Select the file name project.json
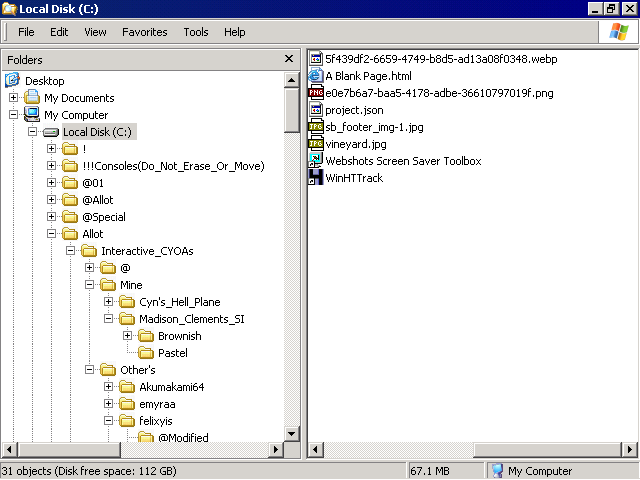 [354, 110]
